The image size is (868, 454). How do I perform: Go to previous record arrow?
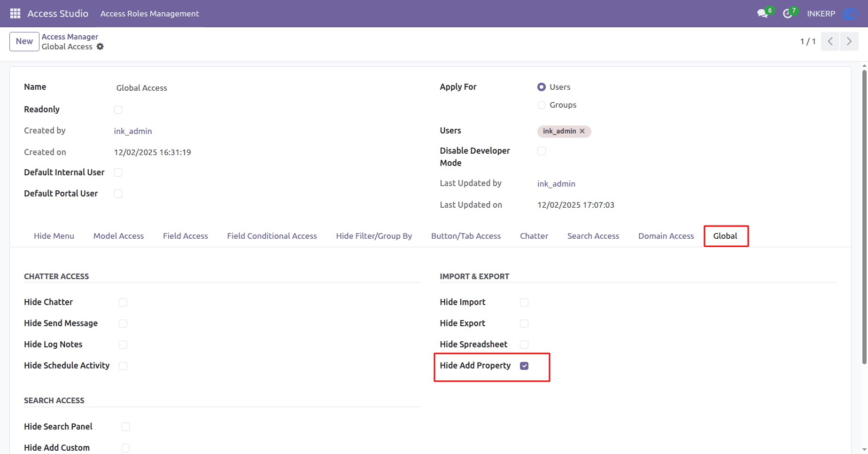point(830,41)
